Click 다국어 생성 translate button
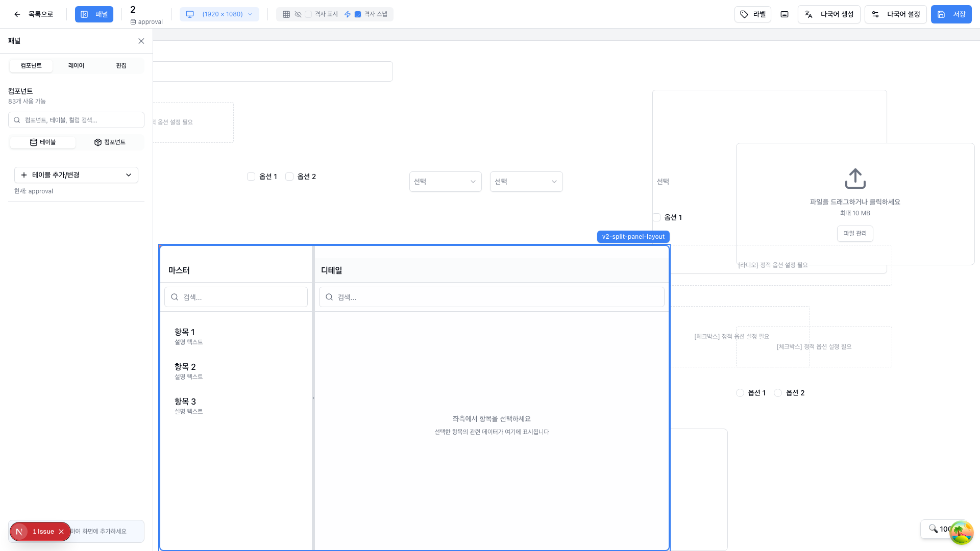This screenshot has height=551, width=980. click(829, 14)
